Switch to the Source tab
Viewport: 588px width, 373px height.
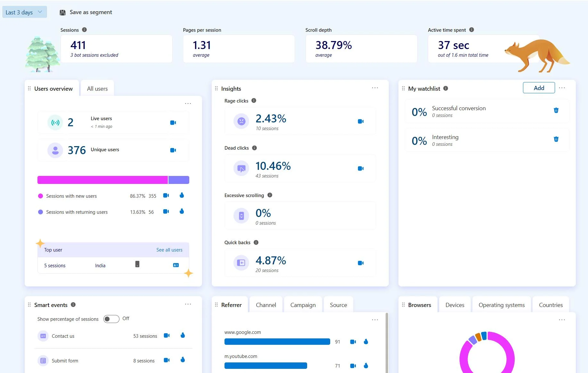click(338, 305)
